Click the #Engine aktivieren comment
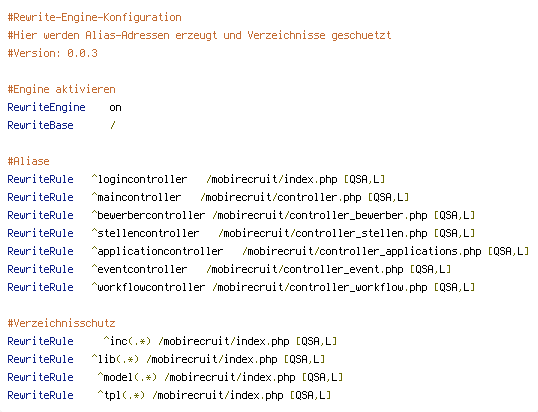 click(x=61, y=90)
